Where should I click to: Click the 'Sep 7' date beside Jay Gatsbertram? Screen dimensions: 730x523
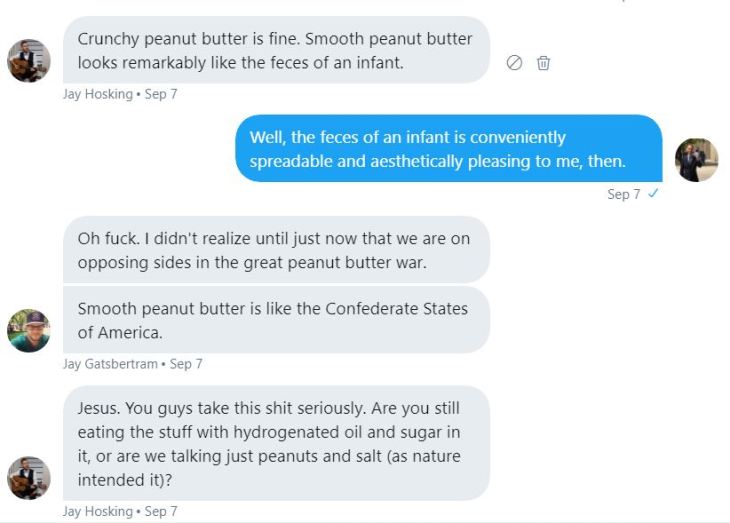(186, 364)
